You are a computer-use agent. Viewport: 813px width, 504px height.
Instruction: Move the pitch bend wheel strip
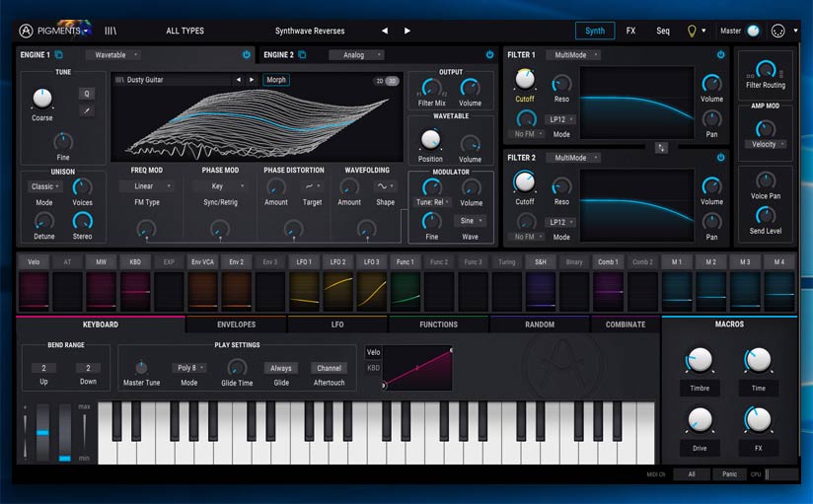click(42, 432)
